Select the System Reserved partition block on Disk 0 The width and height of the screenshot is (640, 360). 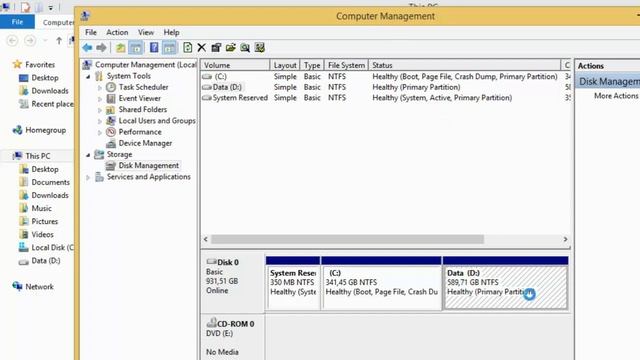tap(293, 283)
